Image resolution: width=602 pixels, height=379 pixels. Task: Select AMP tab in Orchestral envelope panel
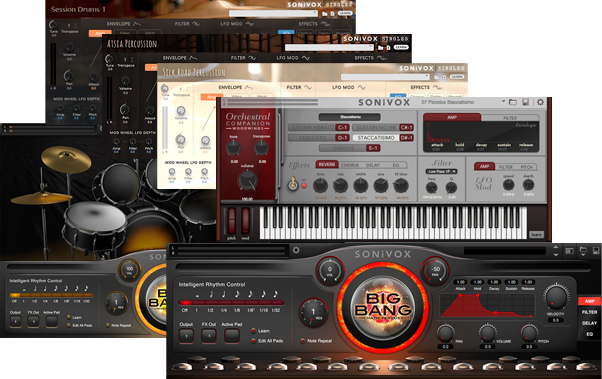(452, 118)
